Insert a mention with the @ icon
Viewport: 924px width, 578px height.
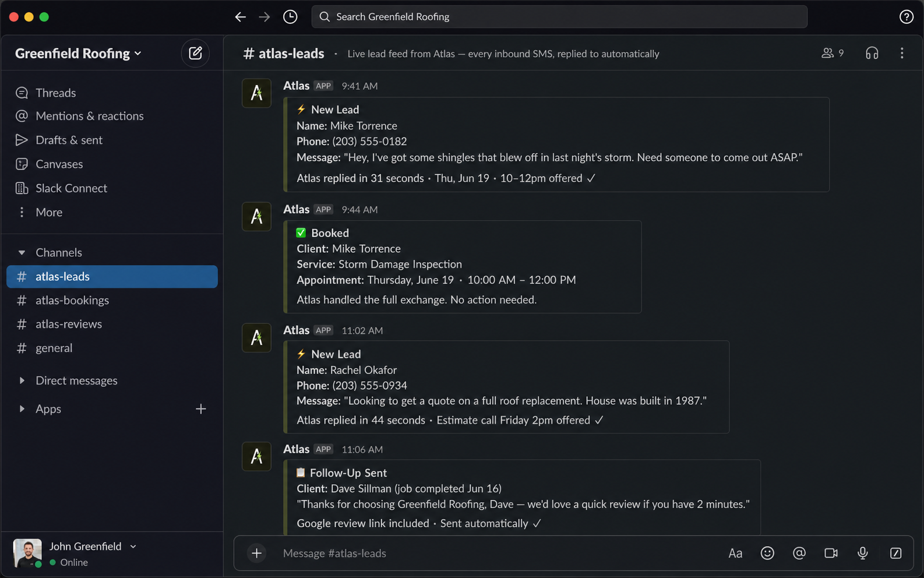799,553
